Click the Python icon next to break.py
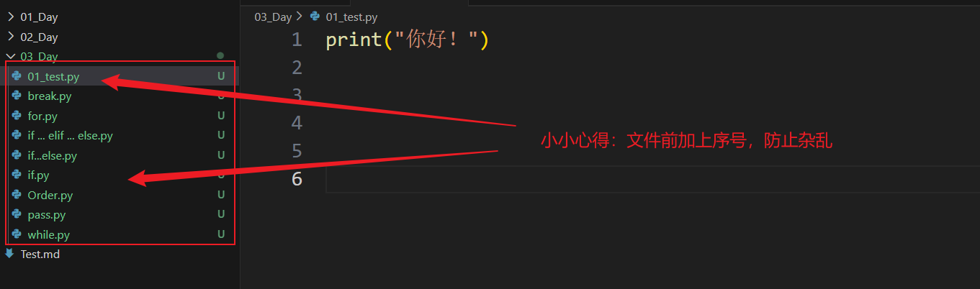Viewport: 980px width, 289px height. coord(17,96)
